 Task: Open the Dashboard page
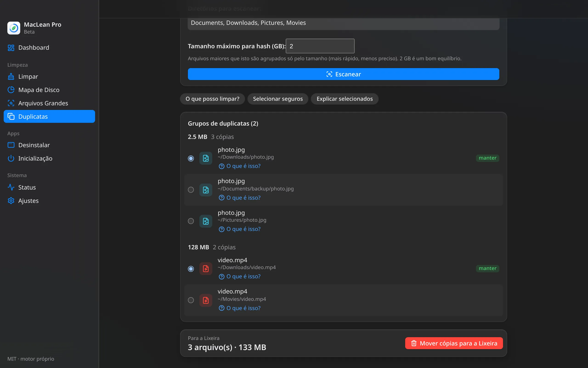click(49, 47)
